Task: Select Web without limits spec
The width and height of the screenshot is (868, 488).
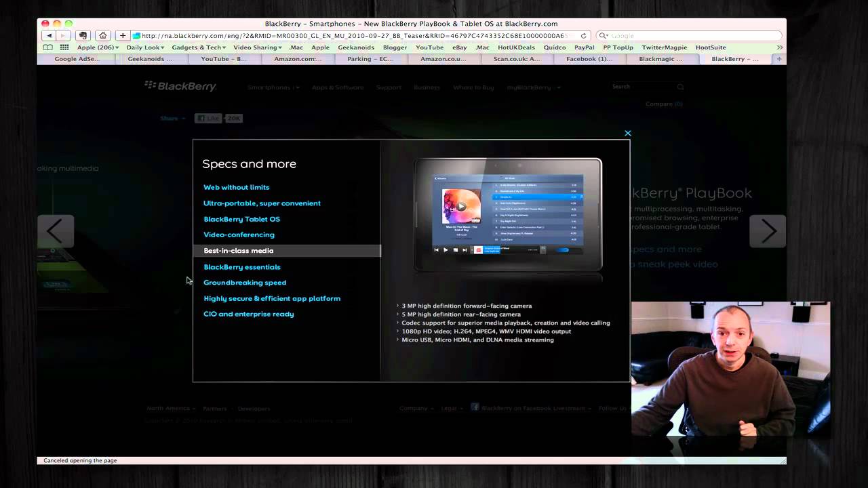Action: (x=237, y=187)
